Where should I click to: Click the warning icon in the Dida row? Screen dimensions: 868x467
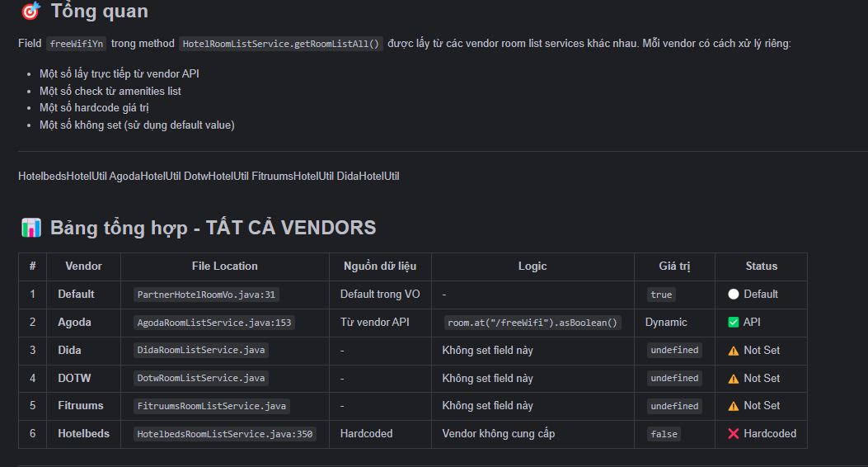click(734, 351)
